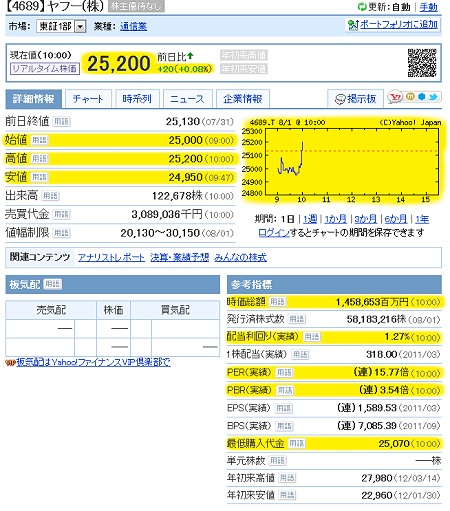Screen dimensions: 450x511
Task: Click the リアルタイム株価 button
Action: point(45,69)
